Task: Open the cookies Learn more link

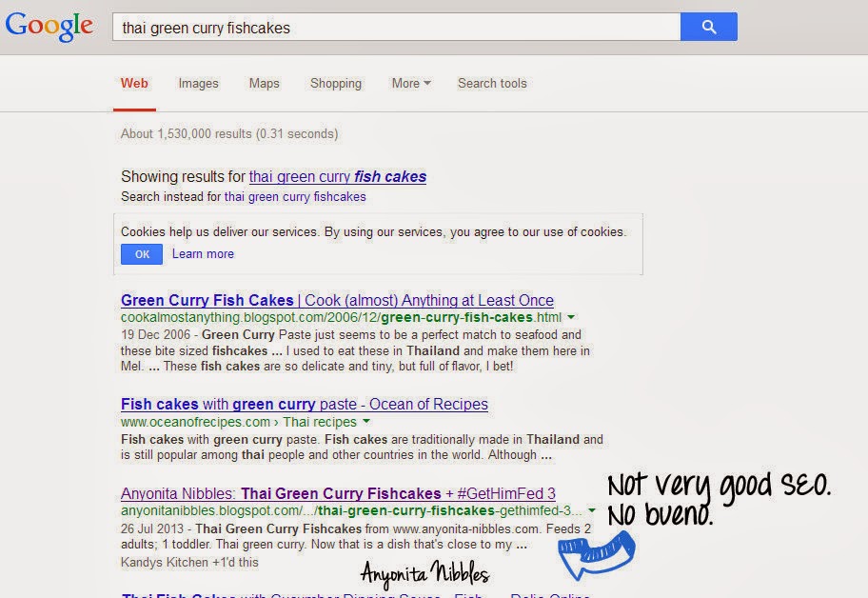Action: point(203,254)
